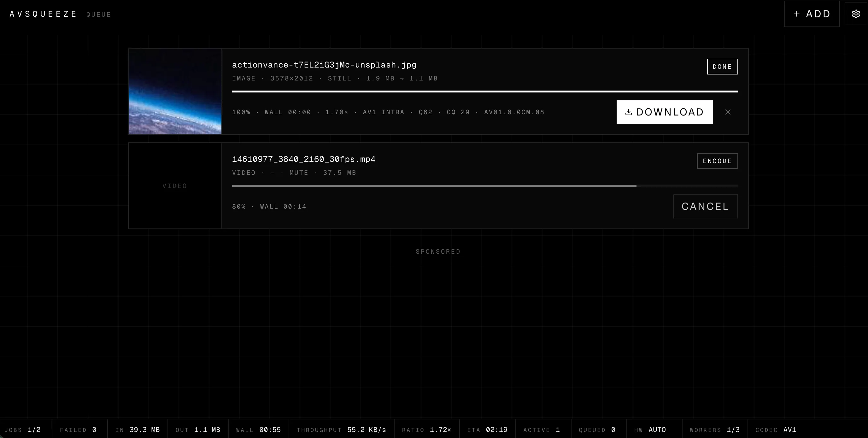The height and width of the screenshot is (438, 868).
Task: Click the VIDEO placeholder thumbnail
Action: pos(175,186)
